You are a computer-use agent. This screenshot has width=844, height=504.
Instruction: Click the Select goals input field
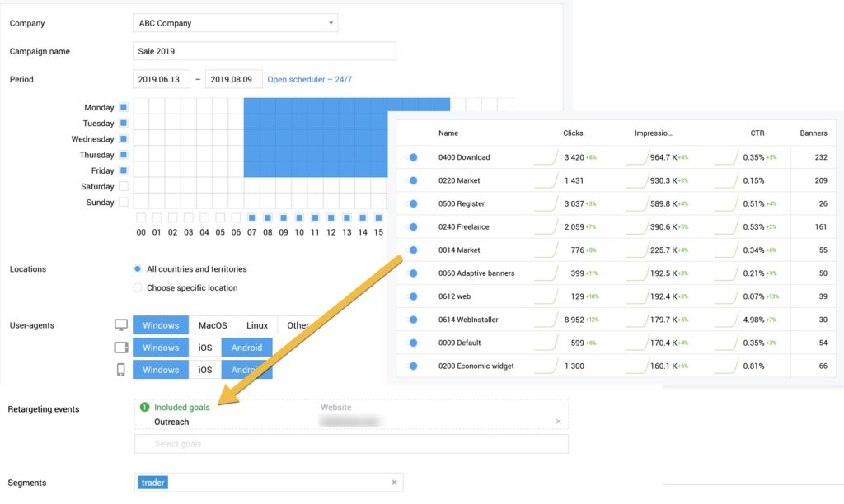point(351,444)
